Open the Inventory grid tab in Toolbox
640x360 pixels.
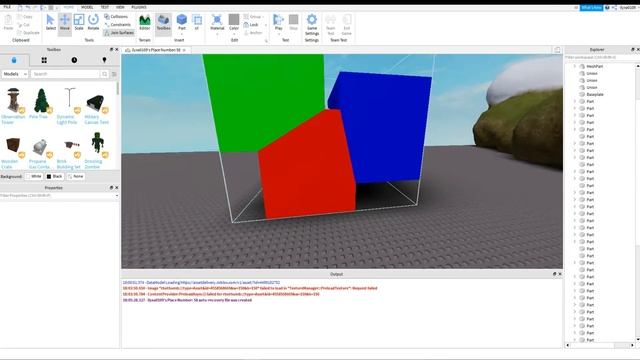(44, 60)
